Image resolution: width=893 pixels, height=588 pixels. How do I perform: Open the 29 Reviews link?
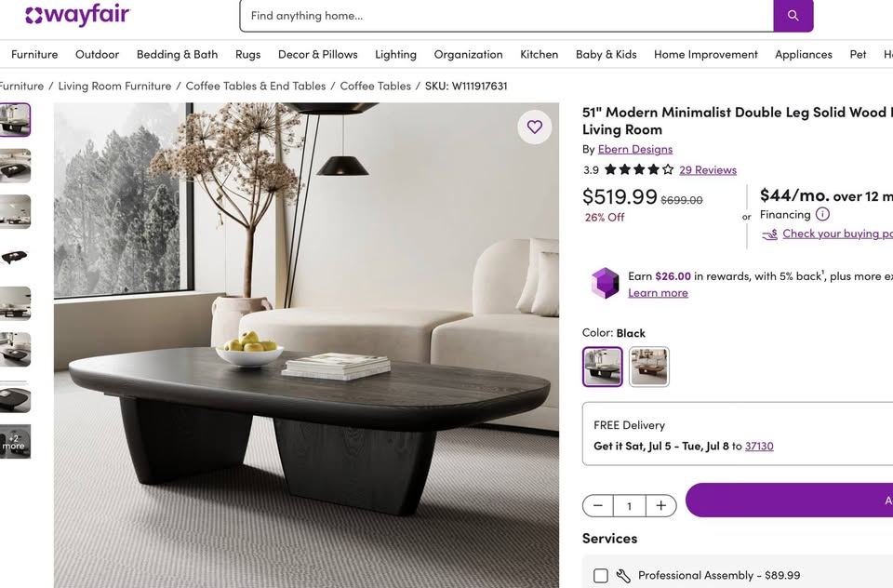coord(708,169)
